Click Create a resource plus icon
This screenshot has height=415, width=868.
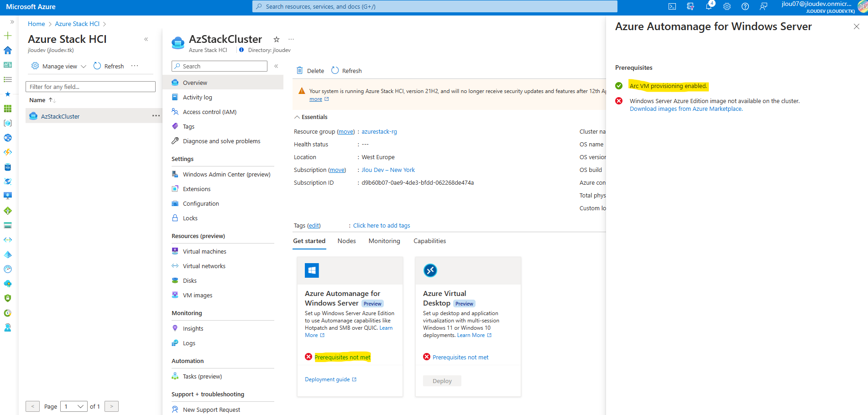[x=8, y=36]
